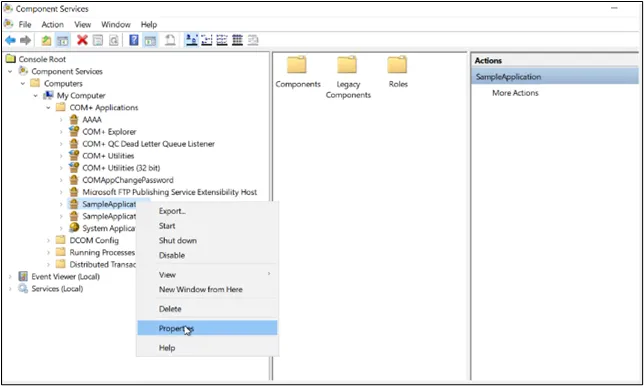Click the System Application ball icon
This screenshot has width=644, height=386.
coord(74,227)
